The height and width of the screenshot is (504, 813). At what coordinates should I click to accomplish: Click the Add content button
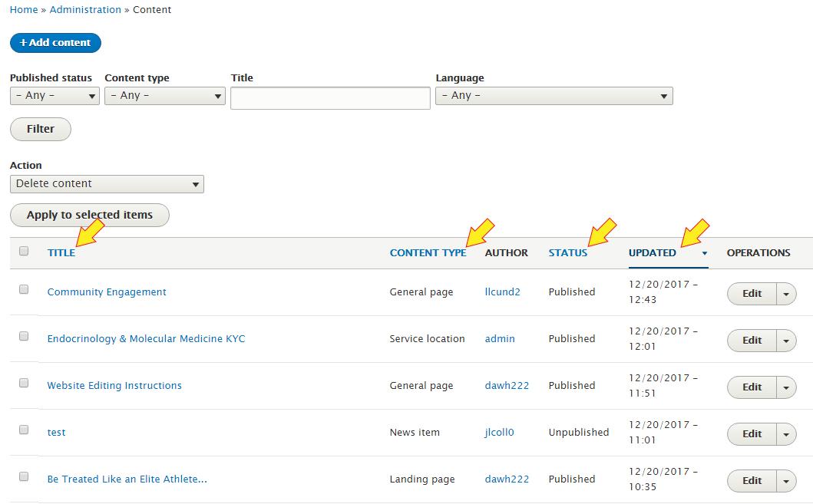[55, 43]
